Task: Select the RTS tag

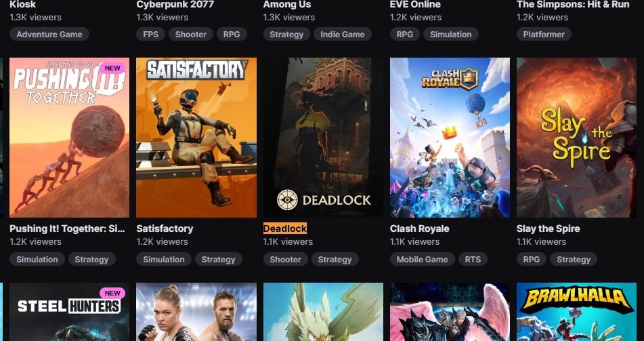Action: 473,259
